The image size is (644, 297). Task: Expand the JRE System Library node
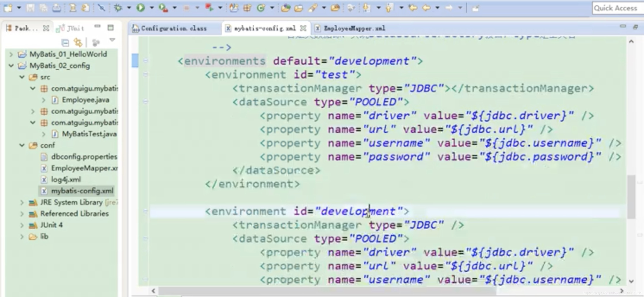[22, 202]
